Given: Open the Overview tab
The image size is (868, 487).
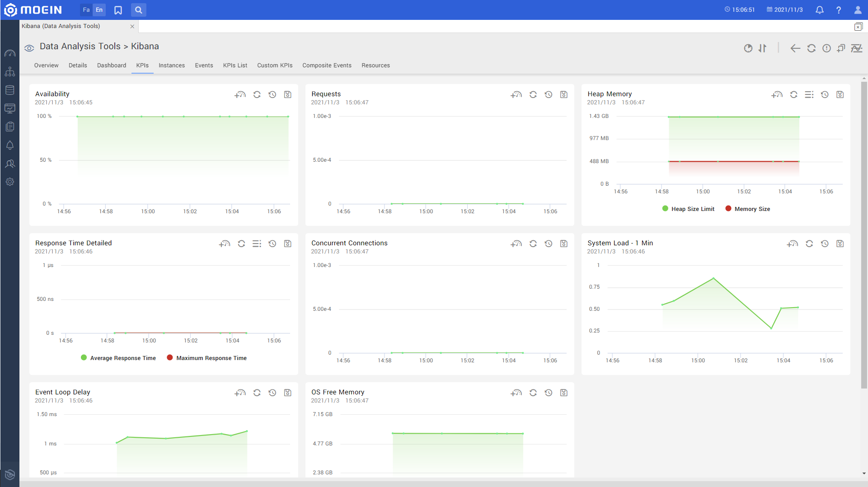Looking at the screenshot, I should [x=46, y=66].
